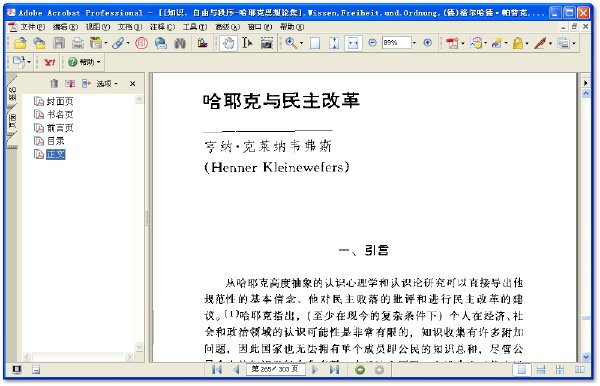
Task: Delete bookmark with trash can icon
Action: 54,83
